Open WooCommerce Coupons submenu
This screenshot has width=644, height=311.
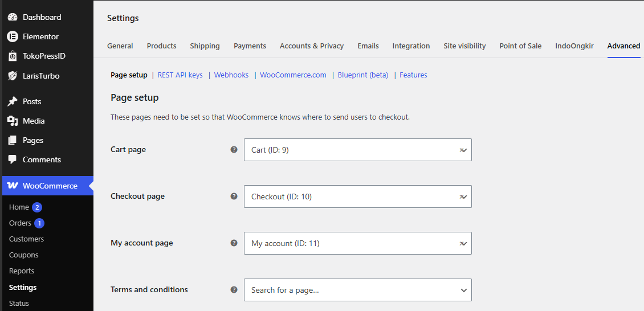23,255
